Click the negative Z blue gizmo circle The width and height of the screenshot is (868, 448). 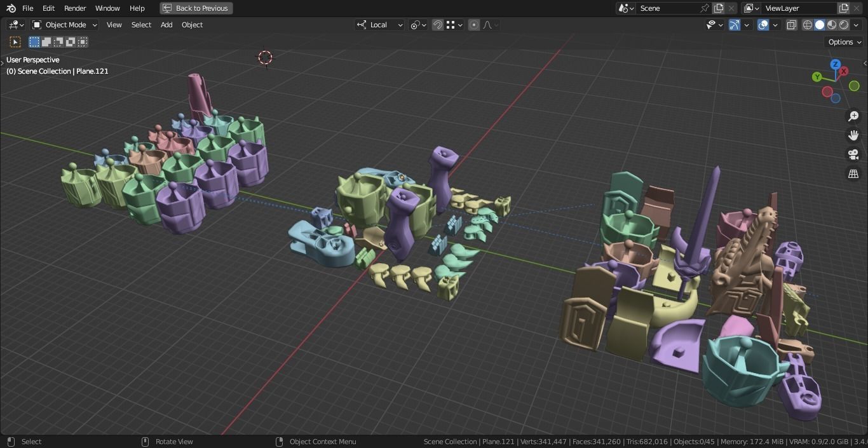(836, 98)
